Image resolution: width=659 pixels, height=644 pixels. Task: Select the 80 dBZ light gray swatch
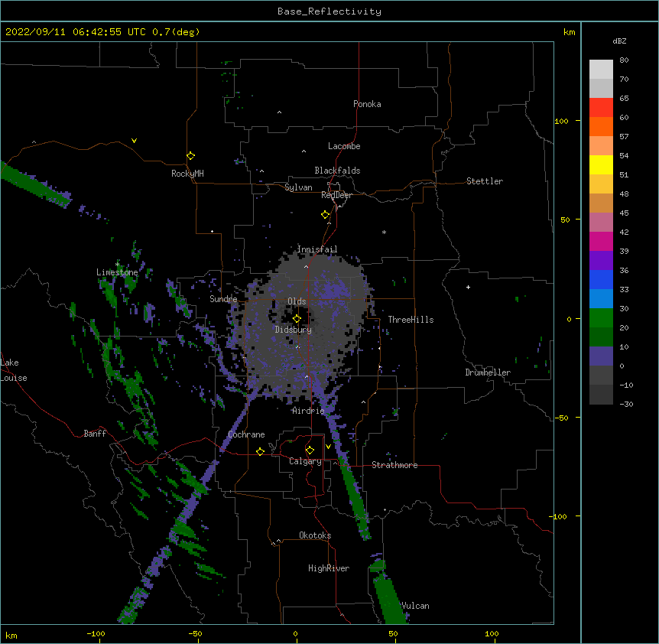tap(601, 69)
